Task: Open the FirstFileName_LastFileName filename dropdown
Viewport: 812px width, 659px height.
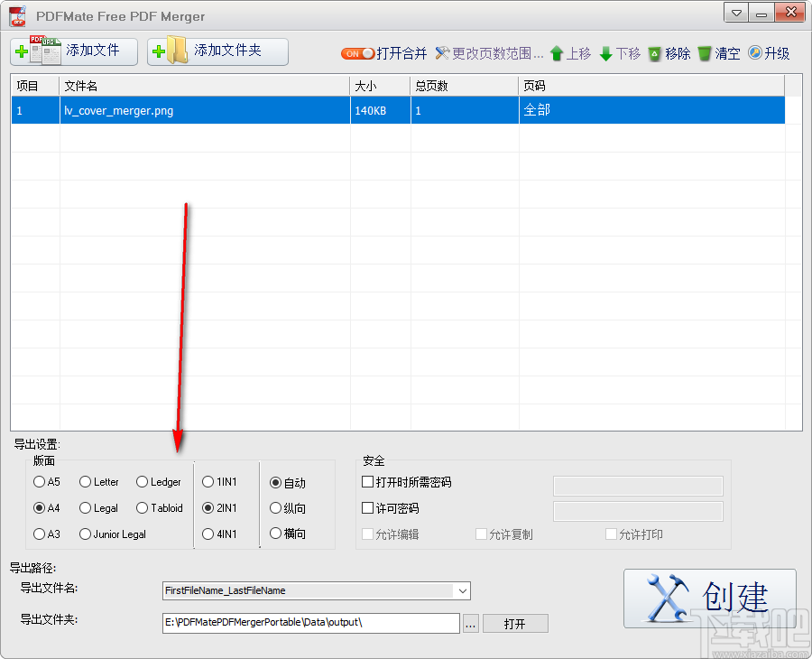Action: click(462, 590)
